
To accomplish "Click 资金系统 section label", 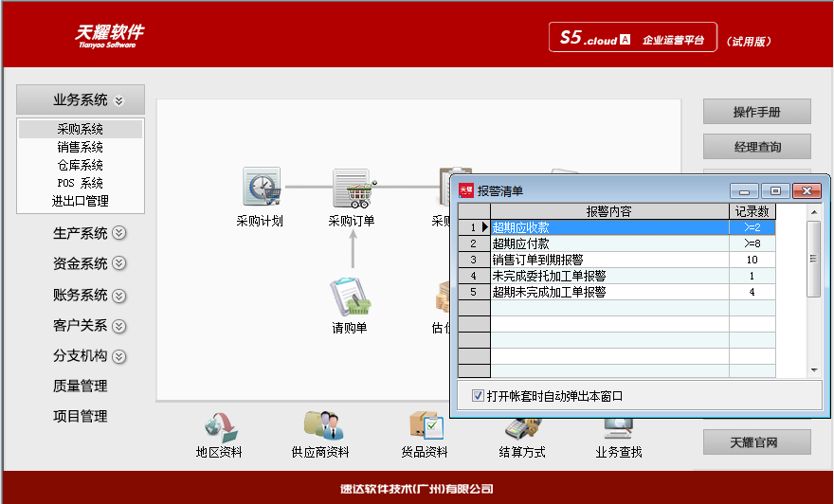I will point(81,263).
